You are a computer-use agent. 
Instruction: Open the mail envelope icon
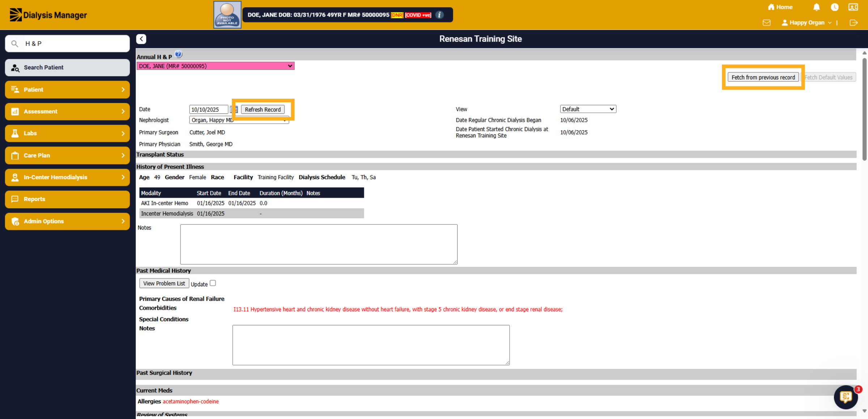click(x=766, y=23)
